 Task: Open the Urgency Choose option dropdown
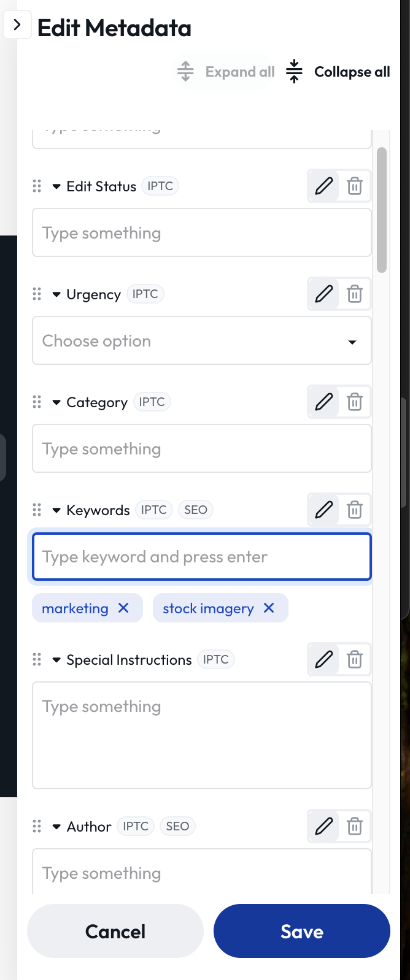pos(202,340)
